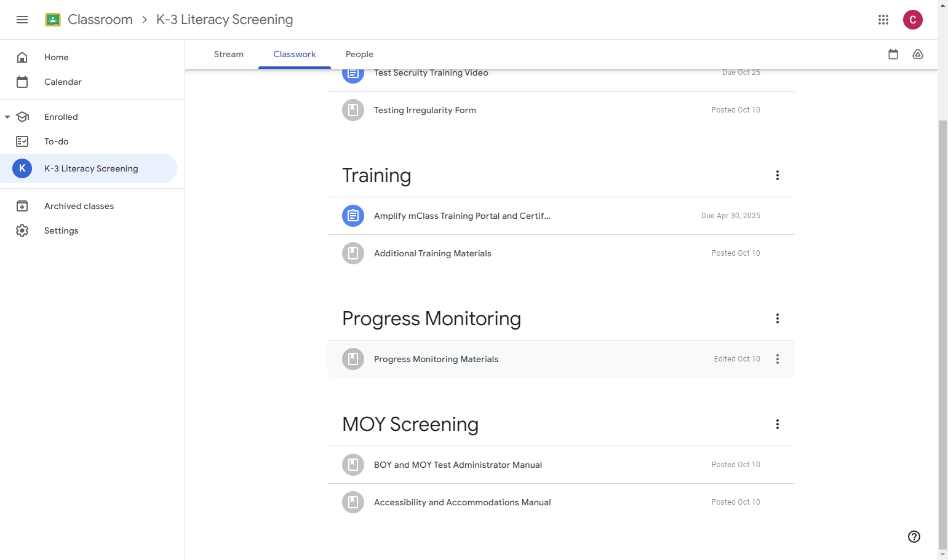Image resolution: width=948 pixels, height=560 pixels.
Task: Click the Testing Irregularity Form material icon
Action: (353, 110)
